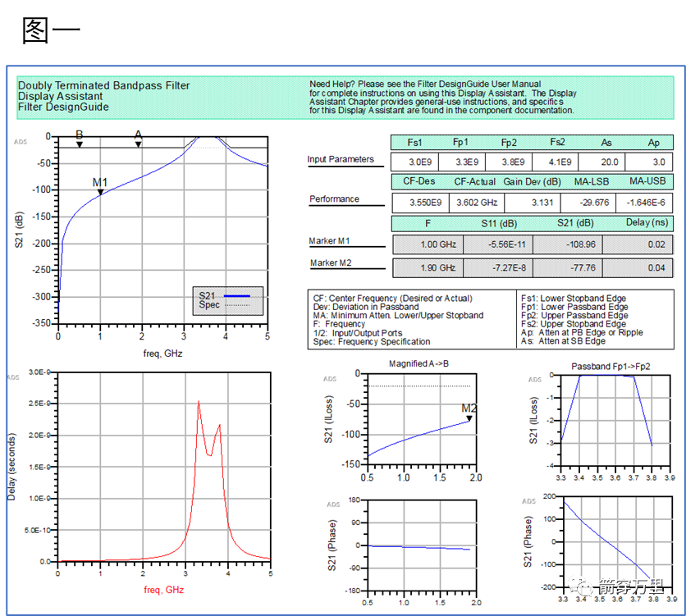Click the Marker M2 S11 cell -7.27E-8
Viewport: 686px width, 616px height.
point(498,267)
